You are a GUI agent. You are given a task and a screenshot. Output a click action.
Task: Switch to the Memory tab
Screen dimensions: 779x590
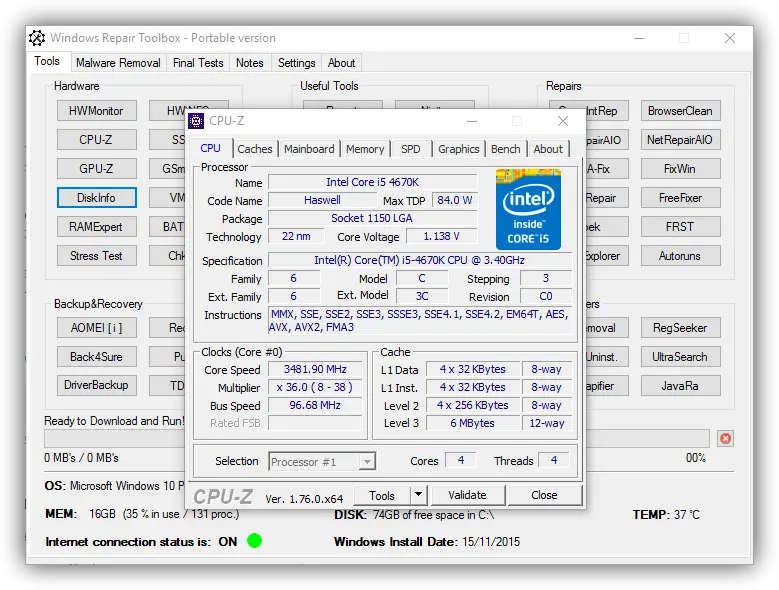[x=365, y=149]
